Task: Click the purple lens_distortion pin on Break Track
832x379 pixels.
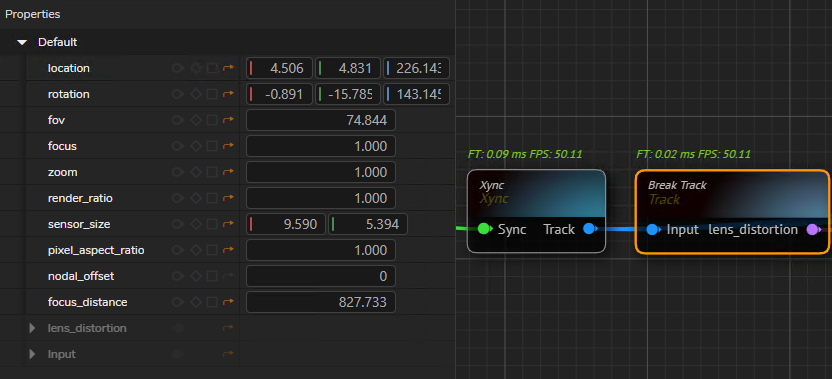Action: (x=813, y=229)
